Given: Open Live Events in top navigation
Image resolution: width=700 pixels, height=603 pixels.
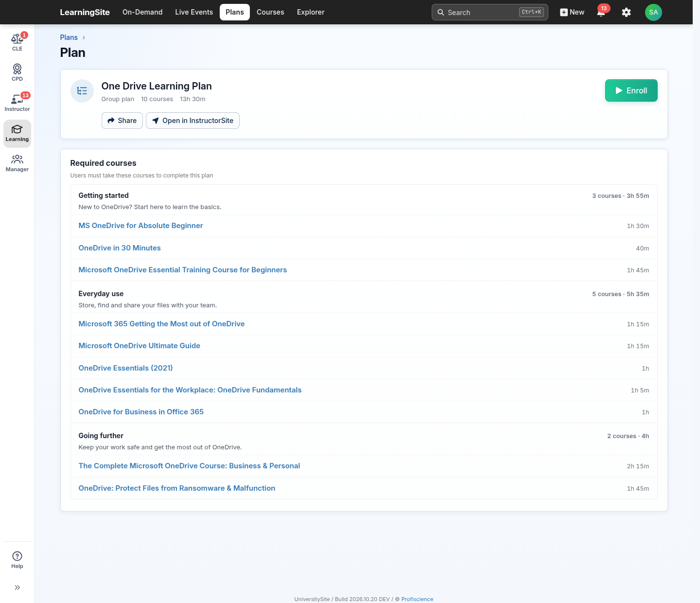Looking at the screenshot, I should coord(194,12).
